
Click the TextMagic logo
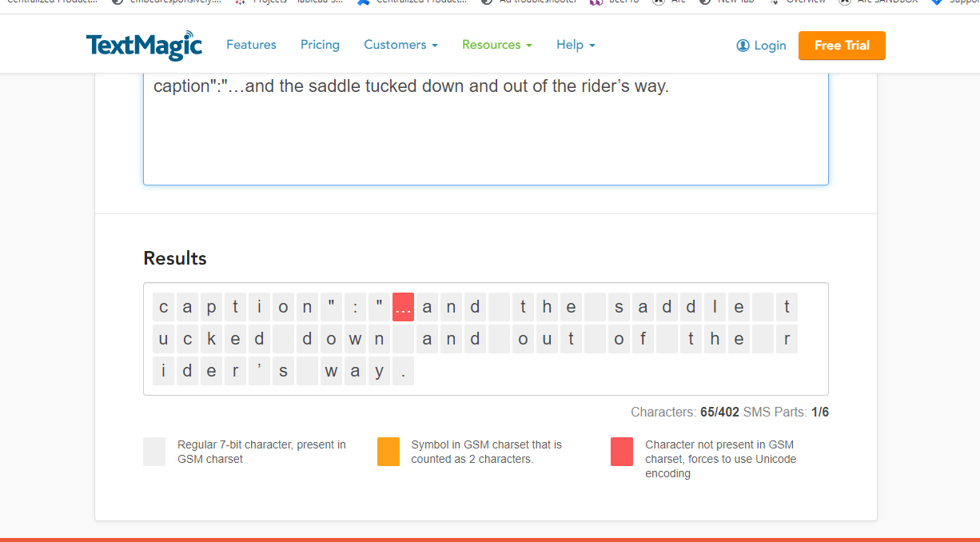click(144, 46)
